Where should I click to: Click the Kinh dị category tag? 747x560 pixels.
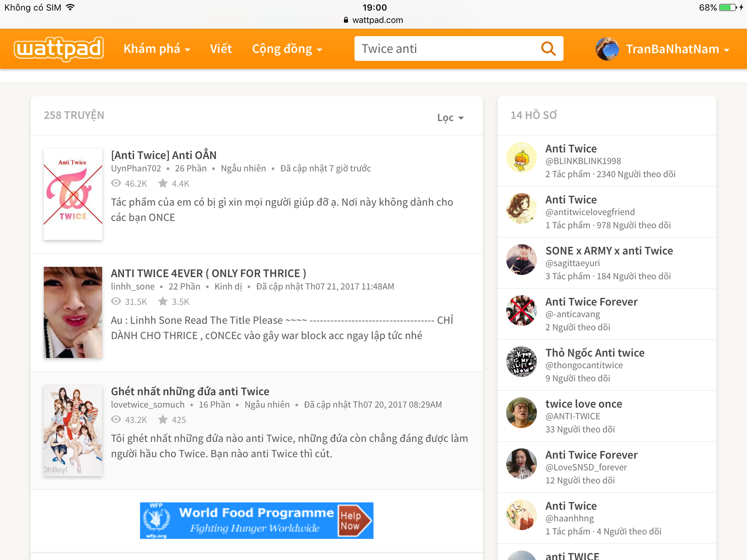pos(228,287)
